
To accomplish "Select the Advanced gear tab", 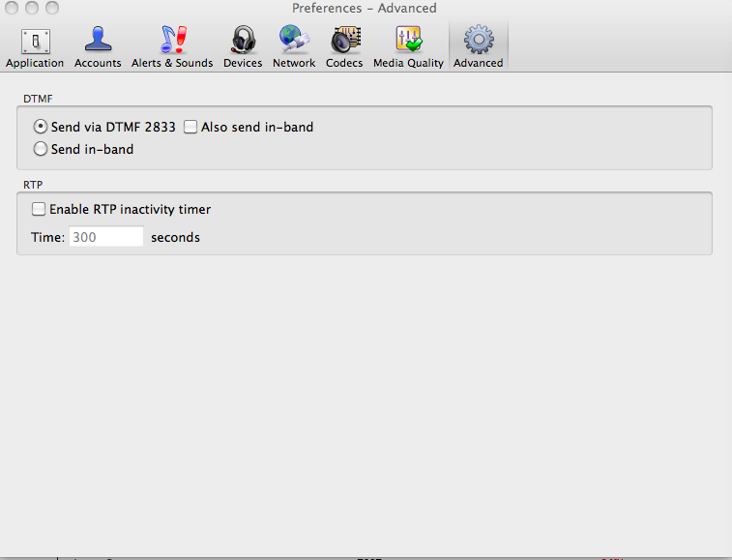I will (x=479, y=46).
